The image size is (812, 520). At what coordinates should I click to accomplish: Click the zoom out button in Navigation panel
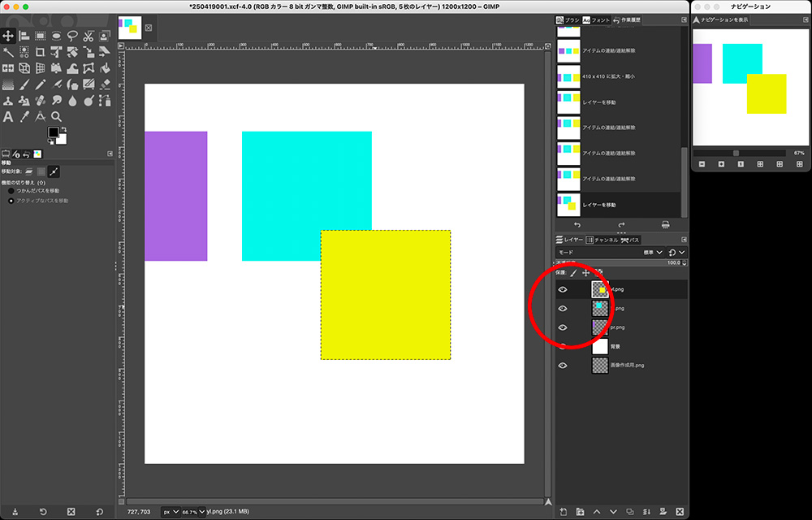coord(703,164)
